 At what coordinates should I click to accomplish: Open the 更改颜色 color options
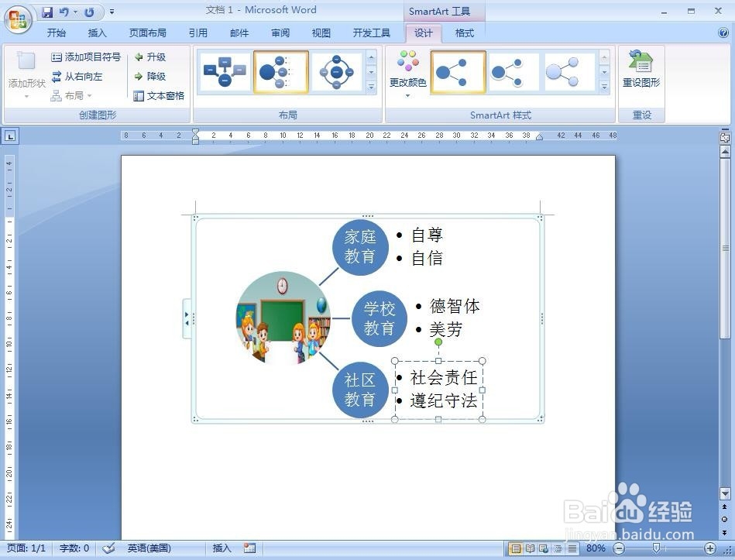pos(408,74)
